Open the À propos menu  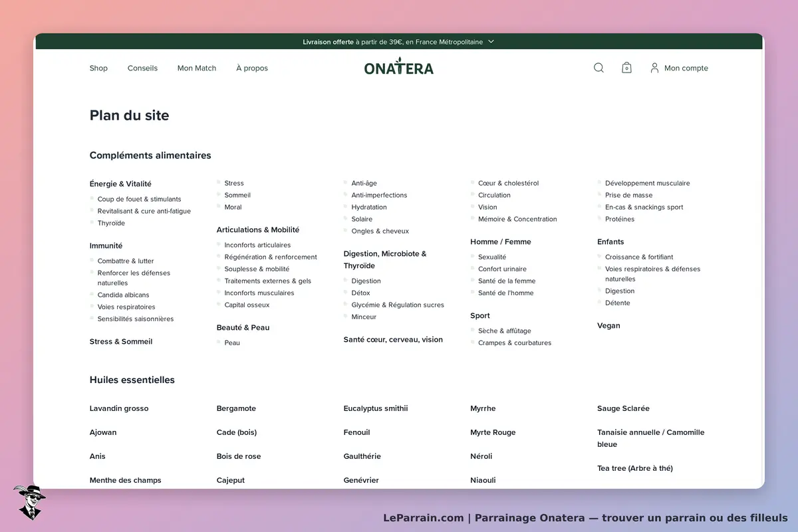[252, 68]
